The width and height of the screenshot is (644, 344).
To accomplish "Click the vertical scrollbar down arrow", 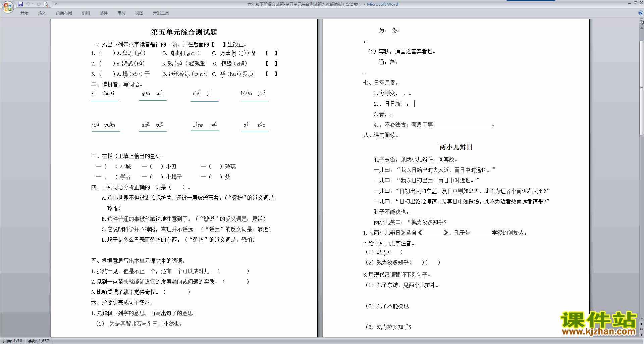I will 641,319.
